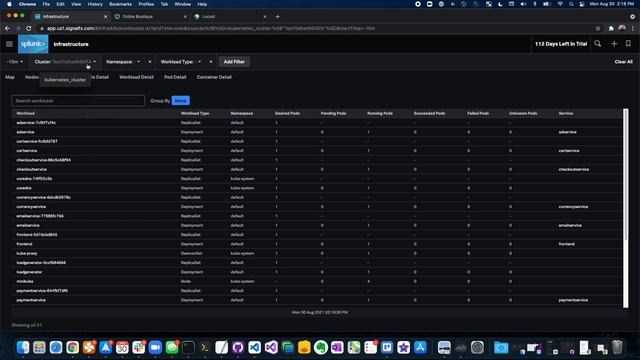The image size is (640, 360).
Task: Click the coredns Deployment workload row
Action: pos(317,188)
